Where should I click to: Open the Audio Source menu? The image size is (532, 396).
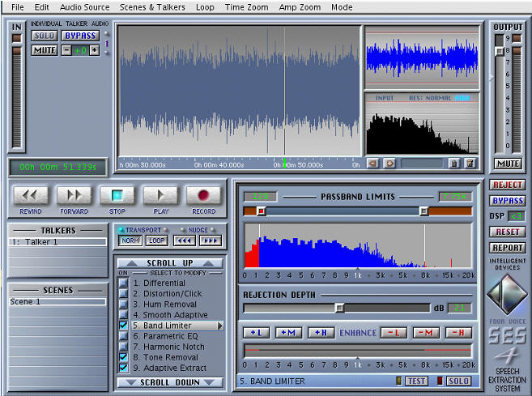coord(84,7)
